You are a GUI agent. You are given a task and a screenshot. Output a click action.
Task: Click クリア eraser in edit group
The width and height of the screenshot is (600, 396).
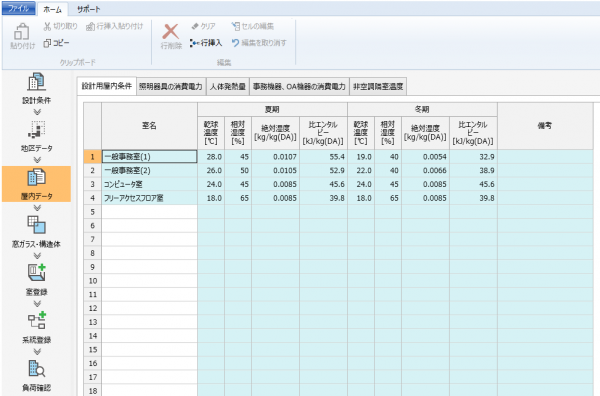point(204,26)
